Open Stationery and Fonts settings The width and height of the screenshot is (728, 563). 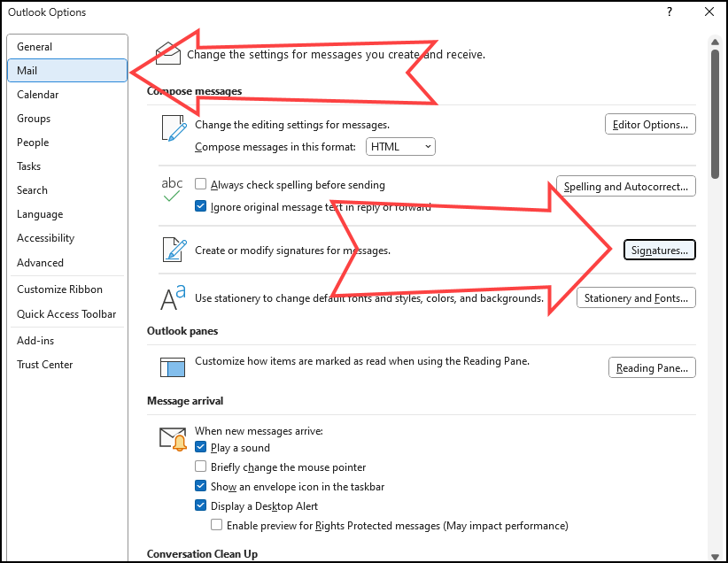[x=636, y=298]
